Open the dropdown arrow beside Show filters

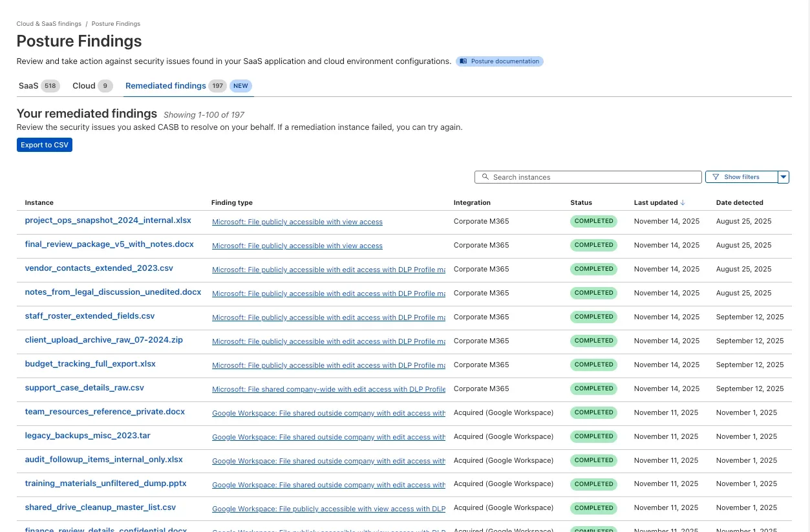coord(783,176)
